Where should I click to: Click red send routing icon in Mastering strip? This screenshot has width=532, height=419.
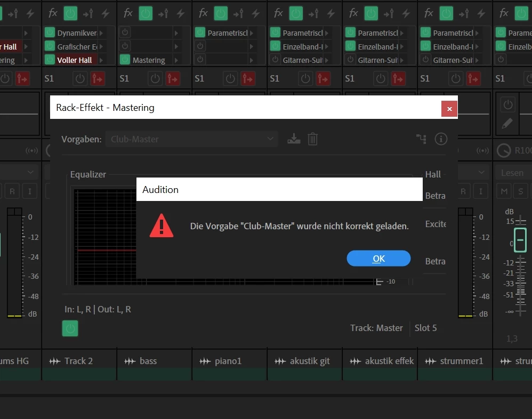point(173,79)
